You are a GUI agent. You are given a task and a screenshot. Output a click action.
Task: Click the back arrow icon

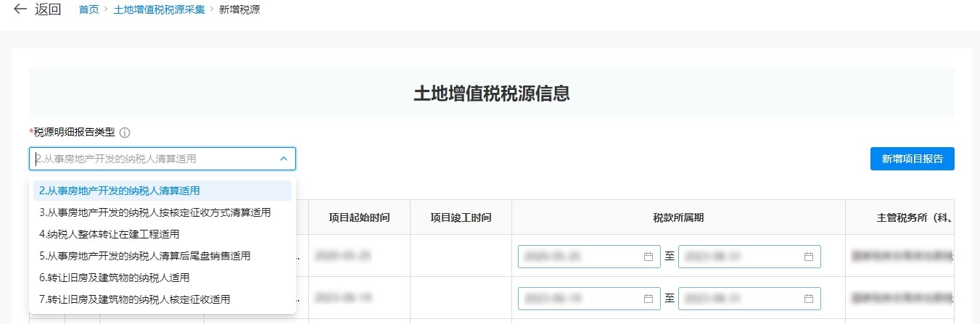coord(20,10)
